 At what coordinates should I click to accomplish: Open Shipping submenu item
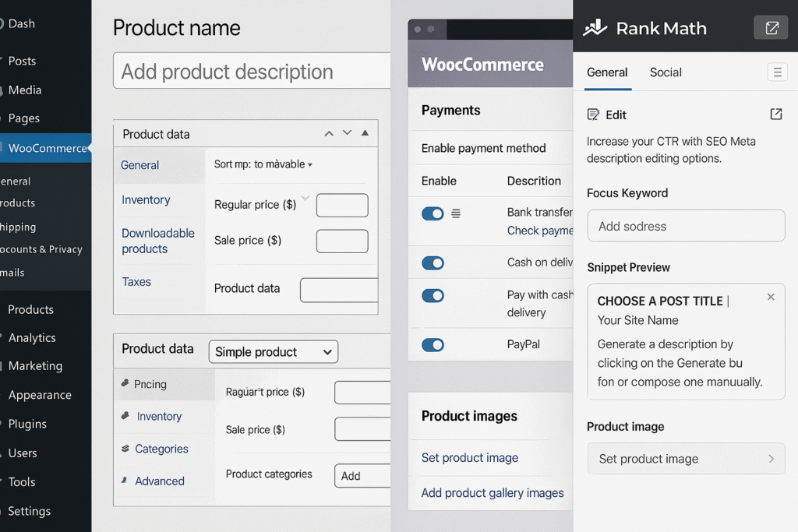pyautogui.click(x=18, y=227)
